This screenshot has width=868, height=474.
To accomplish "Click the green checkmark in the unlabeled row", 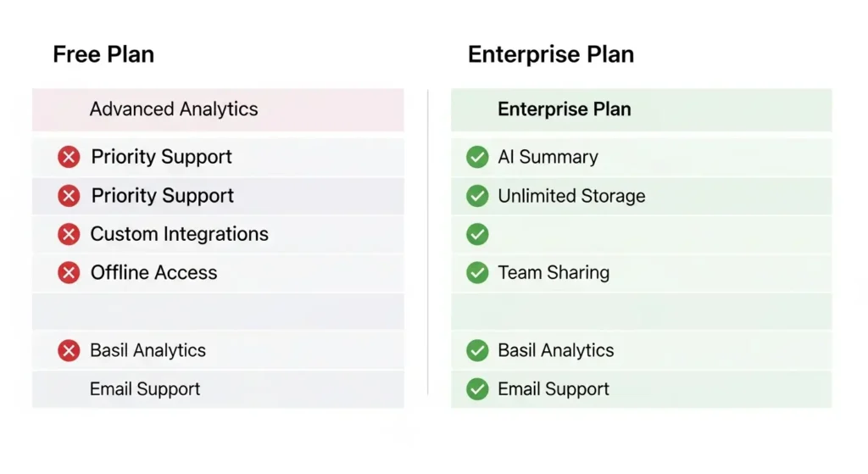I will point(477,234).
